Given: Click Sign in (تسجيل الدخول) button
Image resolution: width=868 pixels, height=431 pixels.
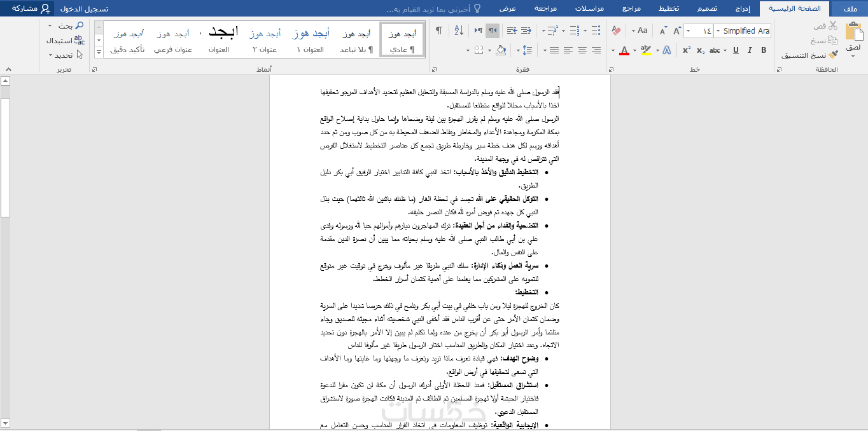Looking at the screenshot, I should click(x=84, y=8).
